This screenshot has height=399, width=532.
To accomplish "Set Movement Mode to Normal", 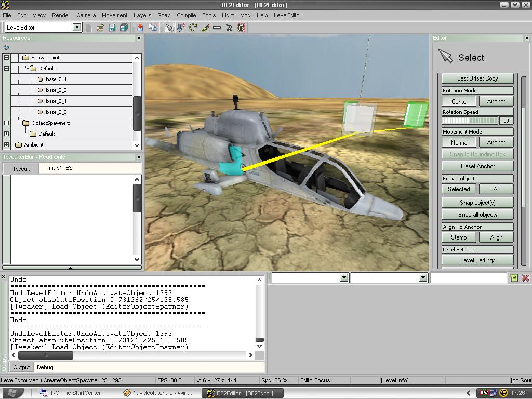I will (459, 142).
